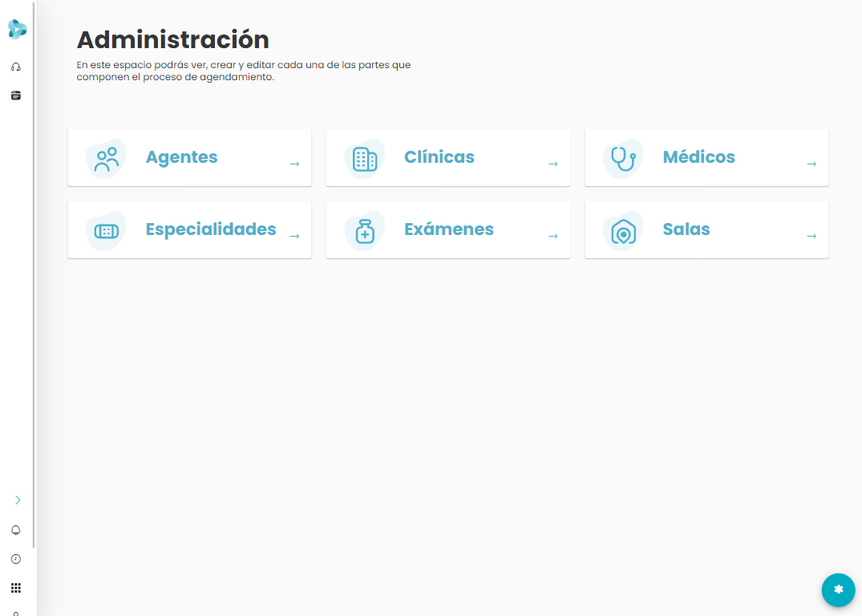Image resolution: width=862 pixels, height=616 pixels.
Task: Open the Clínicas card title
Action: [439, 157]
